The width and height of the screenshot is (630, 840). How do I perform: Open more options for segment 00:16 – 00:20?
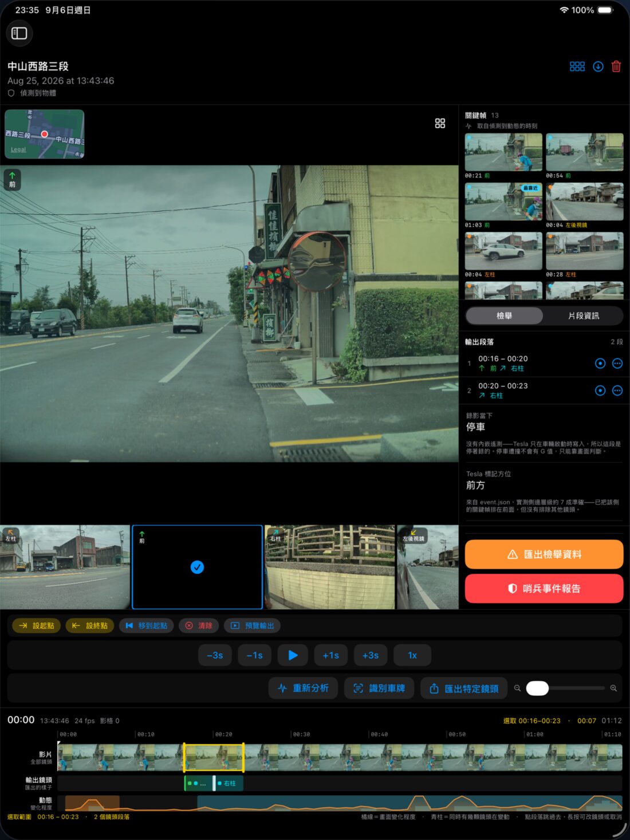point(617,364)
